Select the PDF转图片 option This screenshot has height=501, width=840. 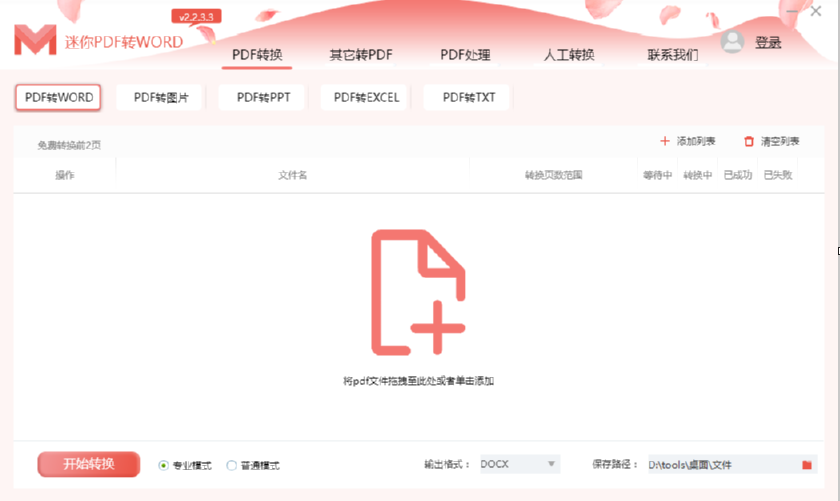161,98
